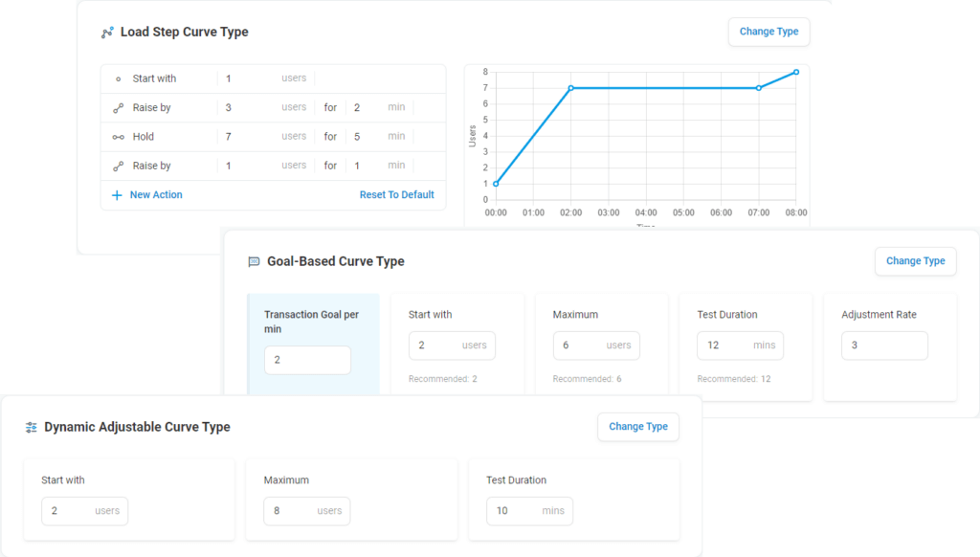Click the Hold step icon
The image size is (980, 557).
click(121, 136)
